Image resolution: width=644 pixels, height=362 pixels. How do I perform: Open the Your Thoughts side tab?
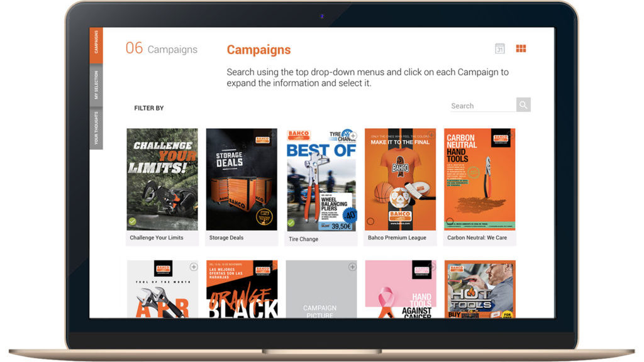point(96,128)
